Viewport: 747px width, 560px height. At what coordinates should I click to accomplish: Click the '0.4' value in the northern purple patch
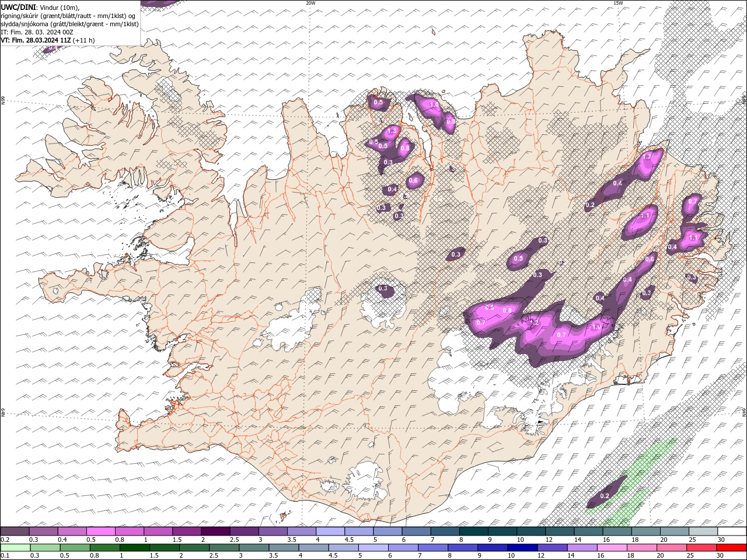392,189
